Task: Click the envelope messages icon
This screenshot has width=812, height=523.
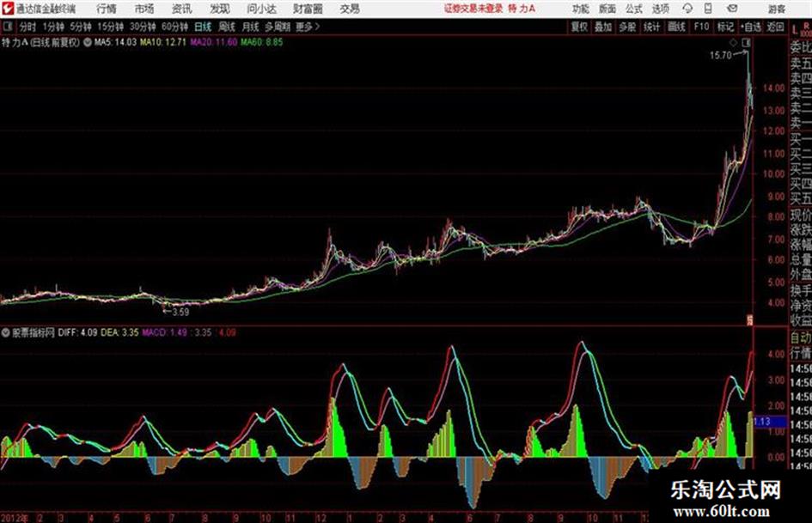Action: (x=732, y=9)
